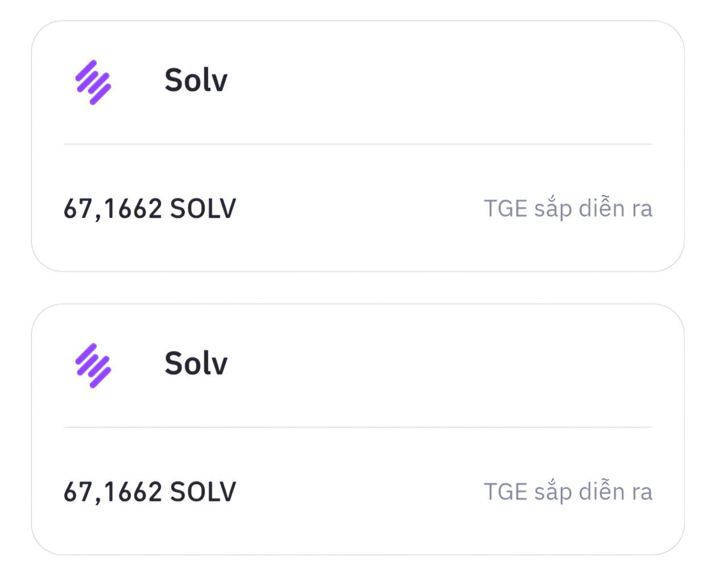The image size is (728, 573).
Task: Click the words 'diễn ra' in the second card
Action: pos(615,491)
